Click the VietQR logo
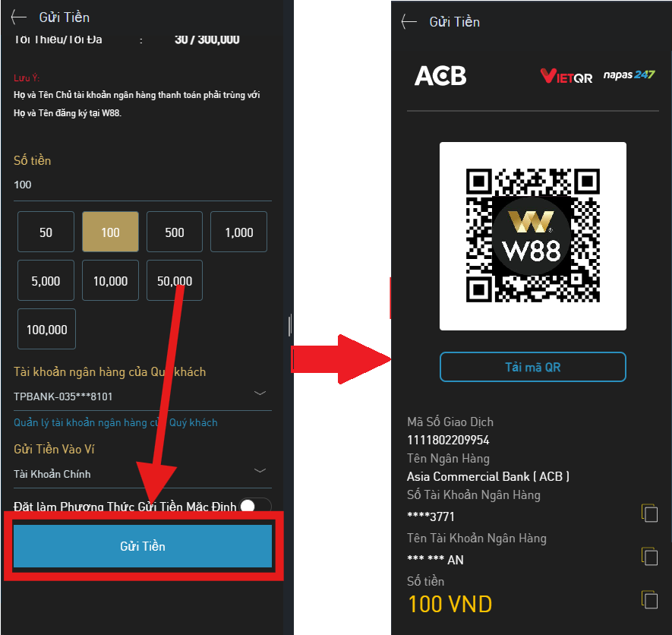This screenshot has height=635, width=672. (x=566, y=76)
